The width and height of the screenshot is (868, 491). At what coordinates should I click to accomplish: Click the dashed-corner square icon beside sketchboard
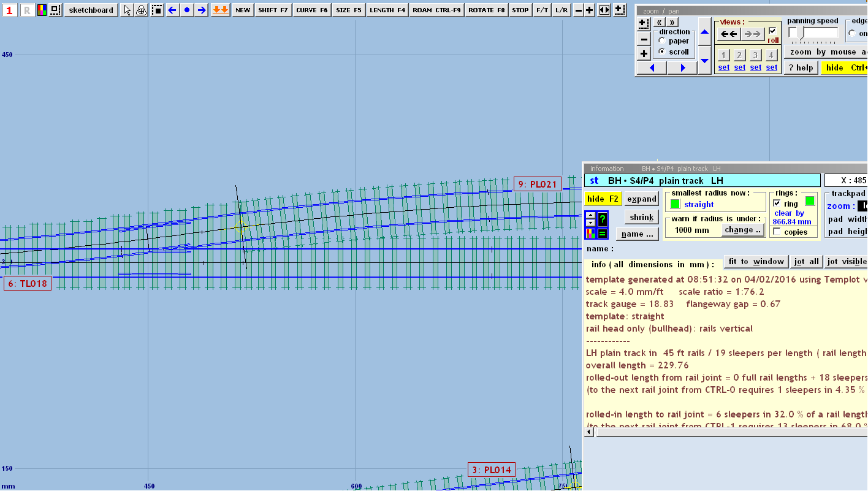pos(55,10)
